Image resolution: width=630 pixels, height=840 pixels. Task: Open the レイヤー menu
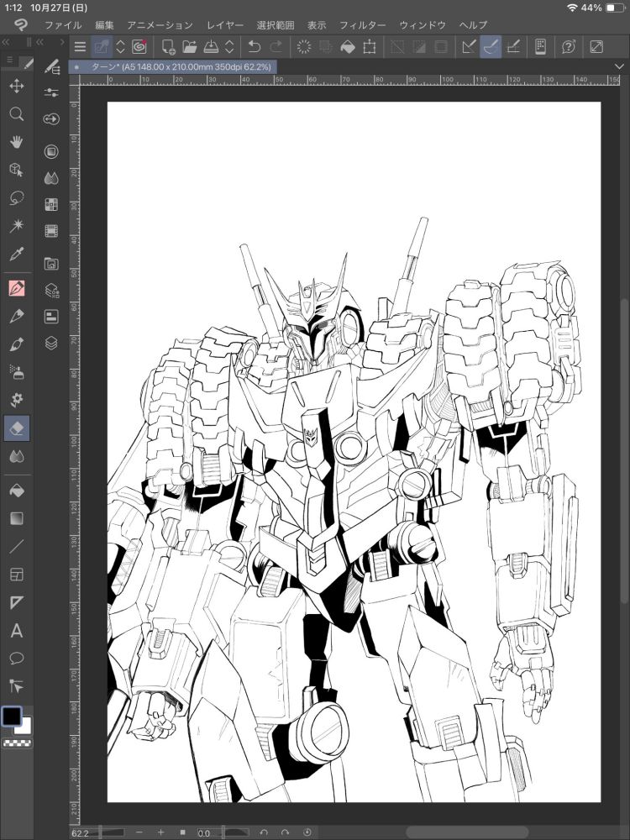pyautogui.click(x=225, y=24)
